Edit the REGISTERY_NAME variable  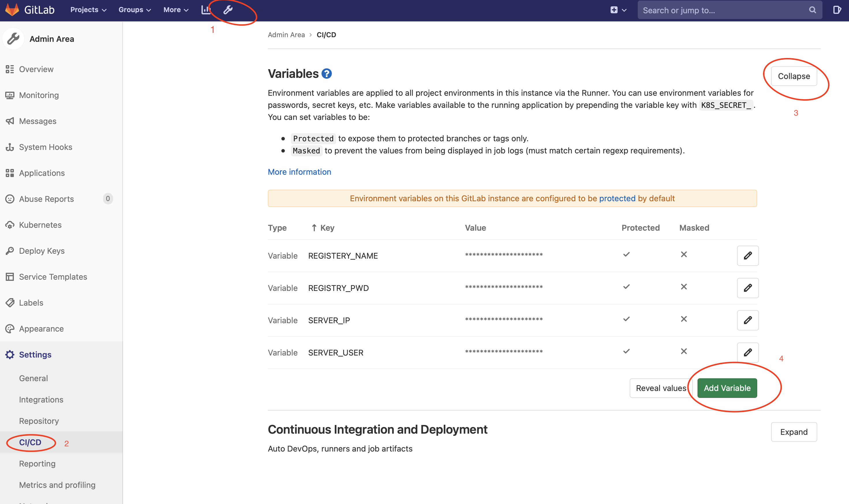748,256
